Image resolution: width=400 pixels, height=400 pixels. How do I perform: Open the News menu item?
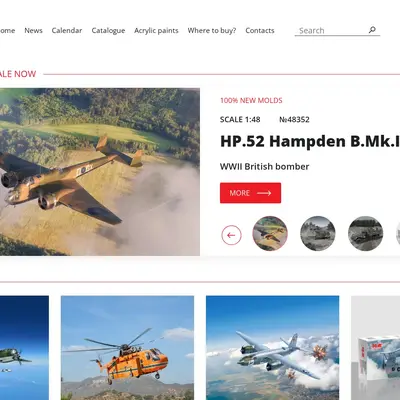pos(33,30)
